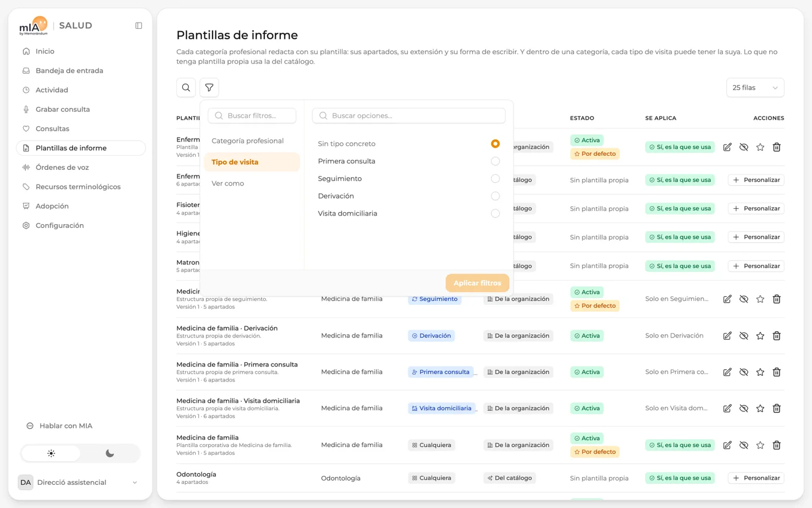This screenshot has width=812, height=508.
Task: Switch to light mode sun icon
Action: tap(51, 453)
